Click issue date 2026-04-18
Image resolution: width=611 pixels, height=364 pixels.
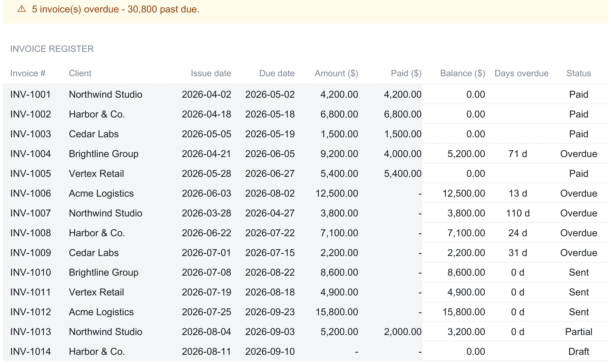(207, 114)
